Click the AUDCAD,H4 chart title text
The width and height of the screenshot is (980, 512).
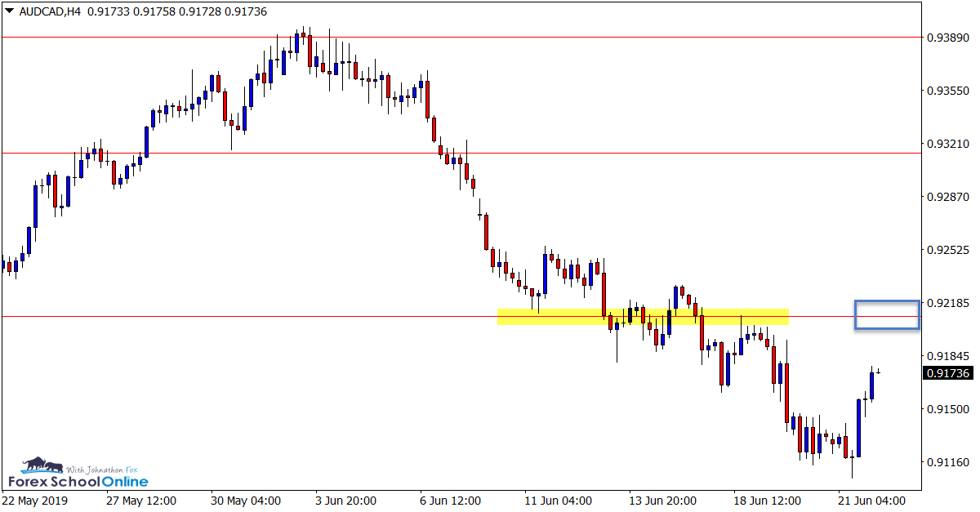49,12
